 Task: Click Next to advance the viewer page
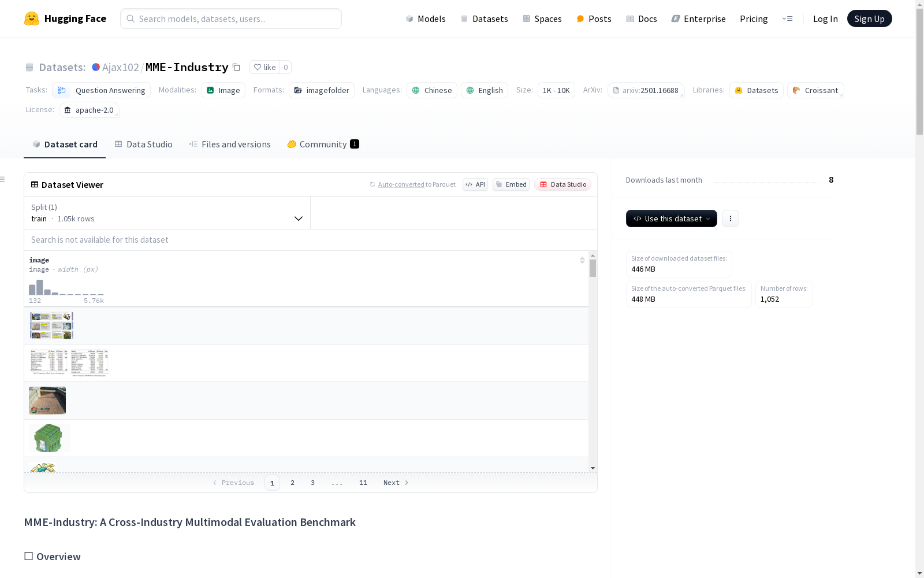[x=396, y=483]
